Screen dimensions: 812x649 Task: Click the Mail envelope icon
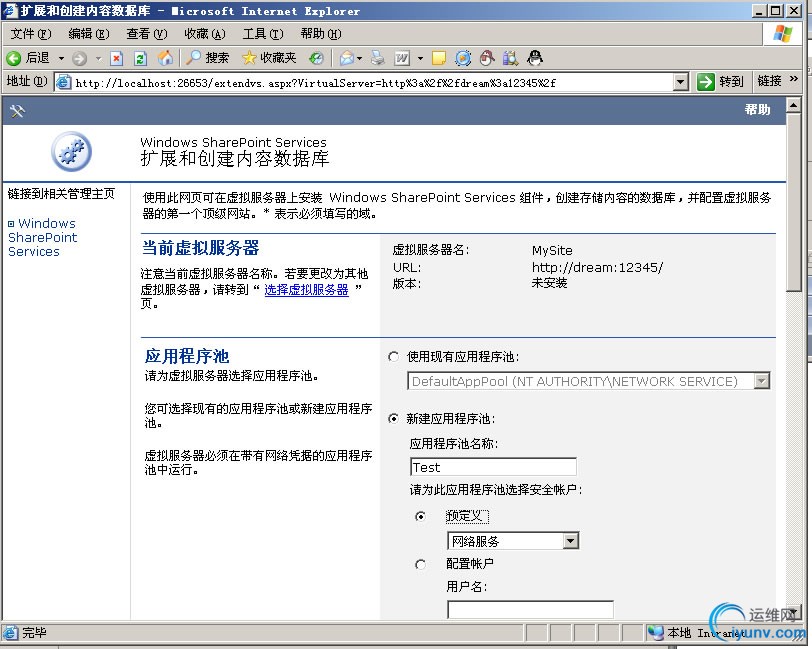click(346, 58)
